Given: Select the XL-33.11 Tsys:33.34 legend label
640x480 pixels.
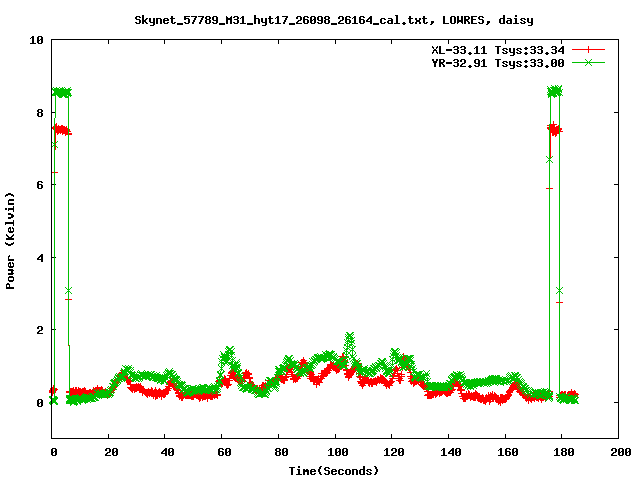Looking at the screenshot, I should pyautogui.click(x=498, y=50).
